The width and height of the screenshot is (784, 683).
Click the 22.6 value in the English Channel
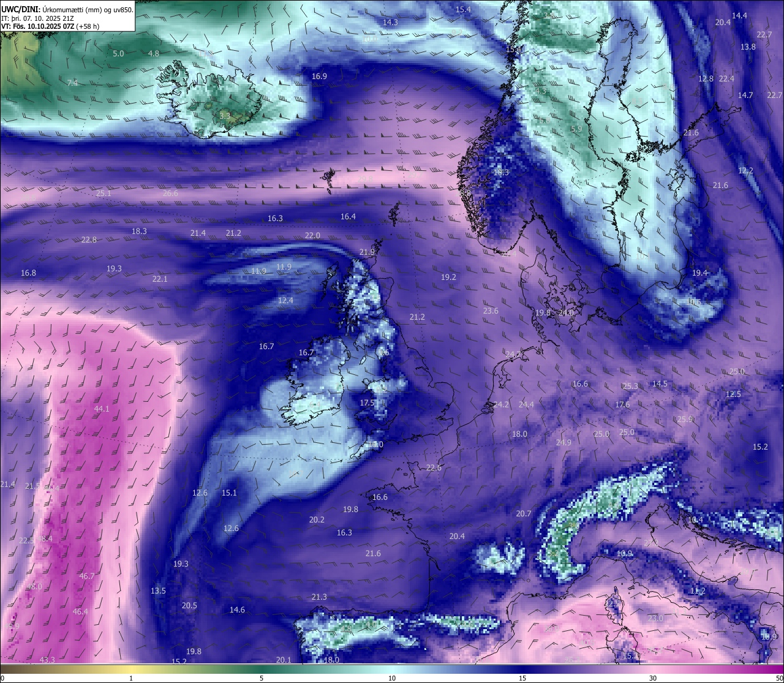click(434, 467)
